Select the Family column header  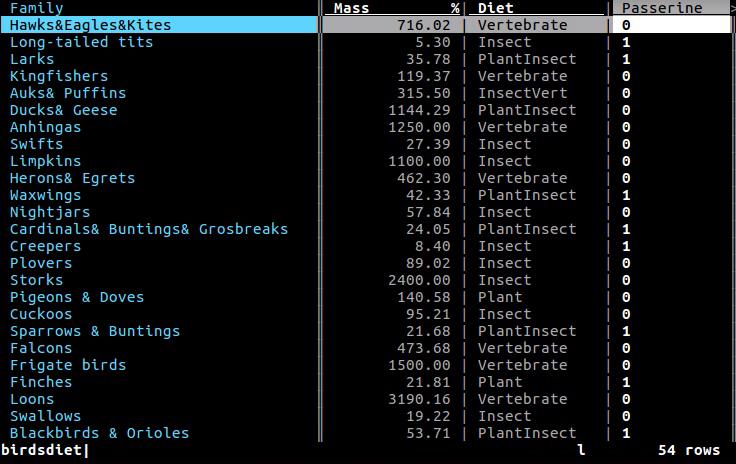(x=37, y=8)
